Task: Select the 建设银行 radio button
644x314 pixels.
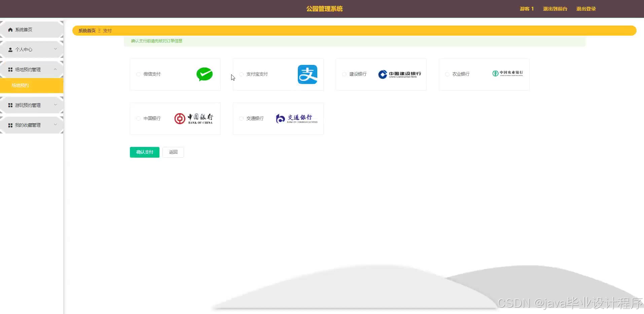Action: (x=344, y=74)
